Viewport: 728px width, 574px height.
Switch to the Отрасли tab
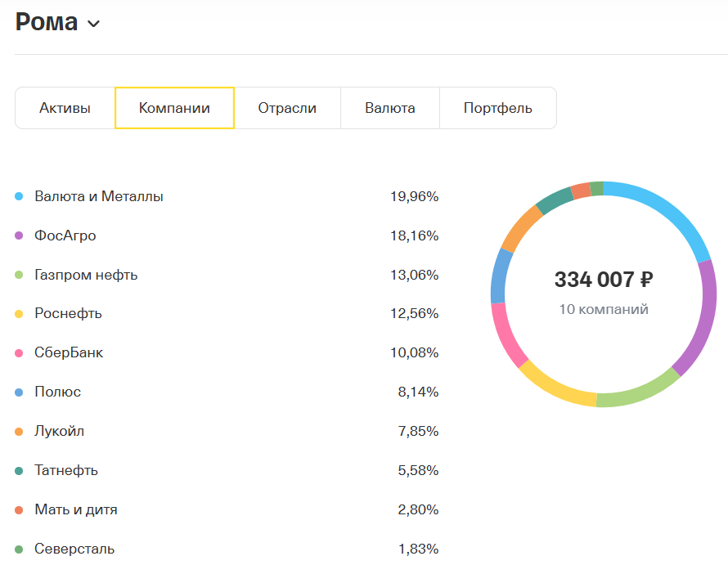point(287,108)
